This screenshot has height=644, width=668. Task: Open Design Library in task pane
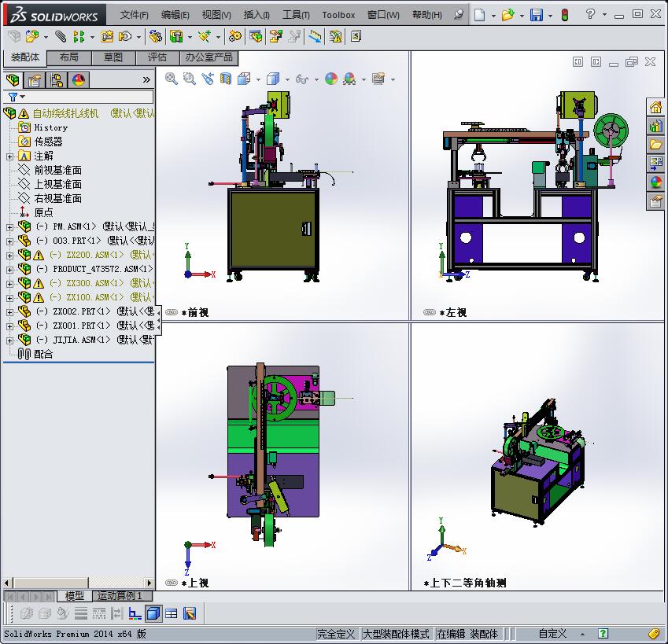pyautogui.click(x=655, y=126)
